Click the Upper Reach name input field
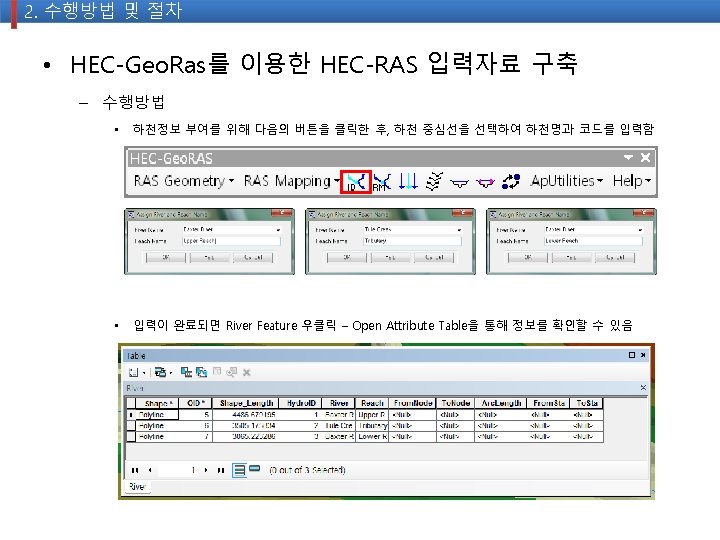Viewport: 720px width, 540px height. pyautogui.click(x=231, y=241)
